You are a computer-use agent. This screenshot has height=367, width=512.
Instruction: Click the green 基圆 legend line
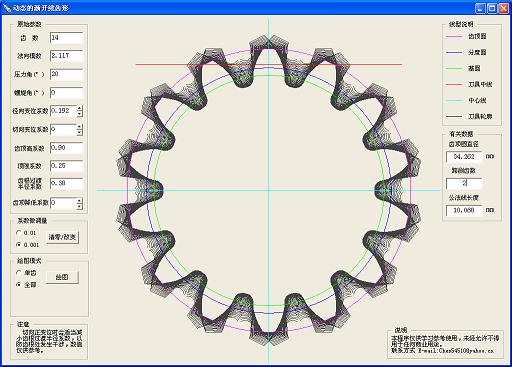coord(454,68)
